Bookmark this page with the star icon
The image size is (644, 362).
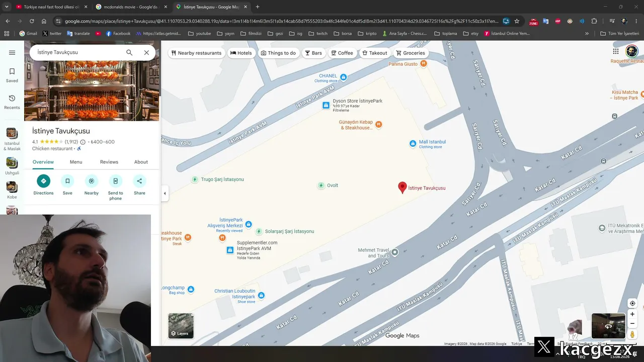pos(517,21)
